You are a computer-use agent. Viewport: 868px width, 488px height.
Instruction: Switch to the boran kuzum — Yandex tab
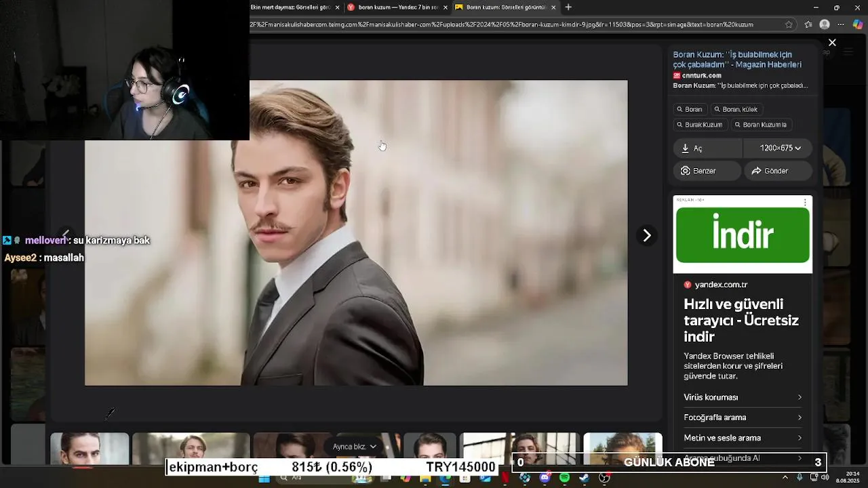coord(397,7)
